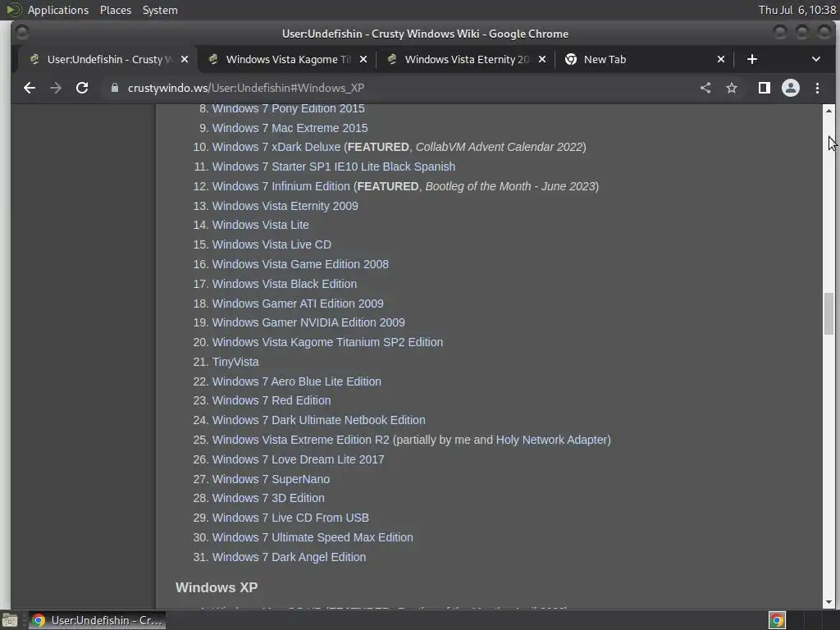This screenshot has width=840, height=630.
Task: Open Windows 7 3D Edition link
Action: tap(268, 498)
